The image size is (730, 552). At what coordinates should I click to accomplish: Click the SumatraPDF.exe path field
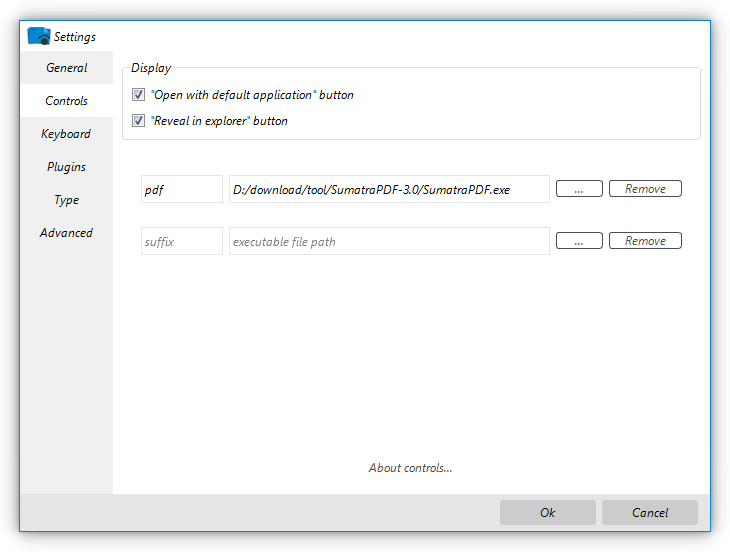point(389,189)
